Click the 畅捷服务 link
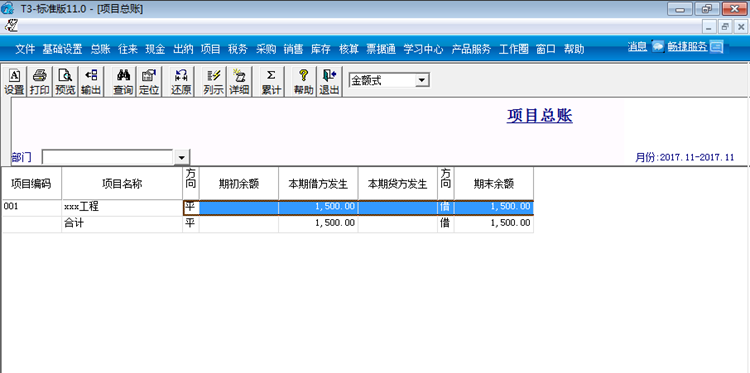 coord(687,47)
